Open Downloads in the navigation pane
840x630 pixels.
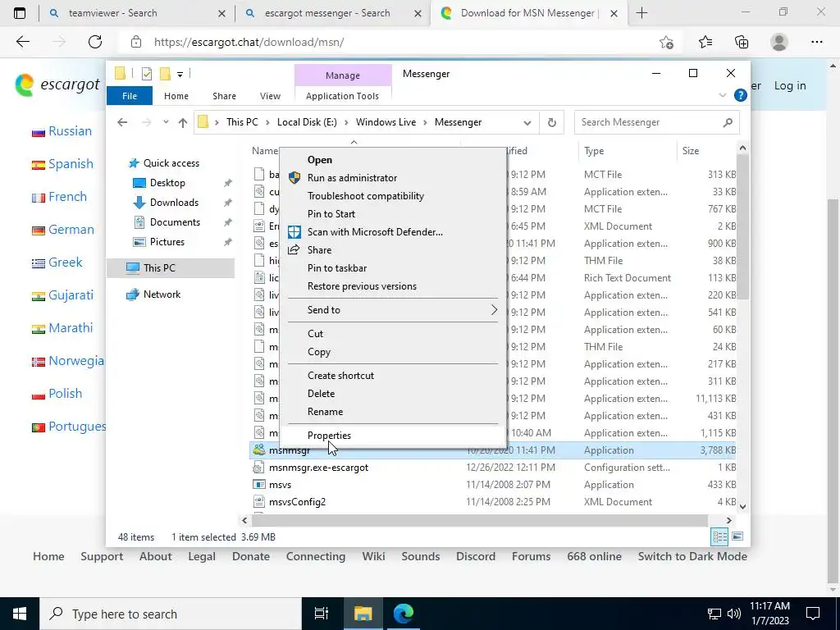(x=174, y=203)
